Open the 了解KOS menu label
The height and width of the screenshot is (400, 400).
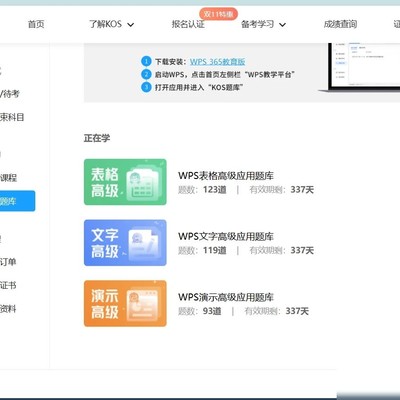point(105,24)
